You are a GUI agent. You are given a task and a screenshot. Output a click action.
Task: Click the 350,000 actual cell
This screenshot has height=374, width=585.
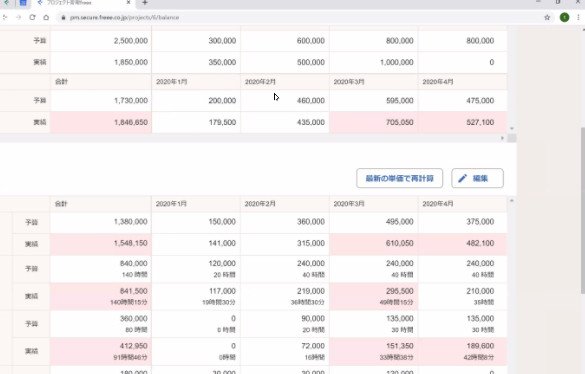196,62
